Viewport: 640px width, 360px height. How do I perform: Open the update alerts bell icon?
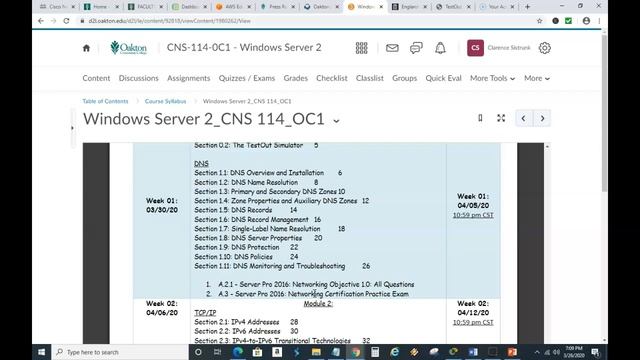tap(440, 48)
